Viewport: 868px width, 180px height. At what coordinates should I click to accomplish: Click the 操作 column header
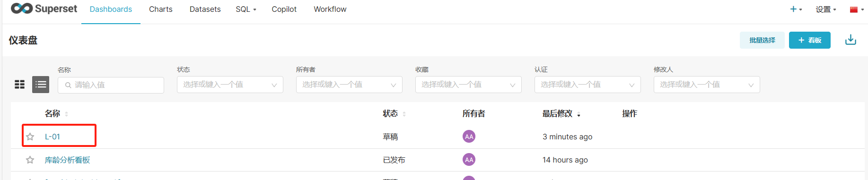tap(630, 113)
